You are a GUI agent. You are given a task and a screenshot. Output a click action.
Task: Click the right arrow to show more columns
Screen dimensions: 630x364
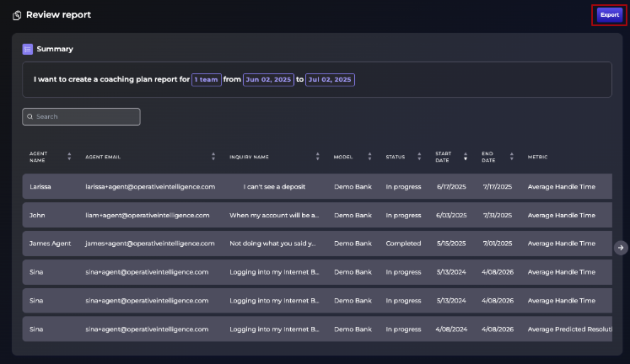(x=621, y=248)
